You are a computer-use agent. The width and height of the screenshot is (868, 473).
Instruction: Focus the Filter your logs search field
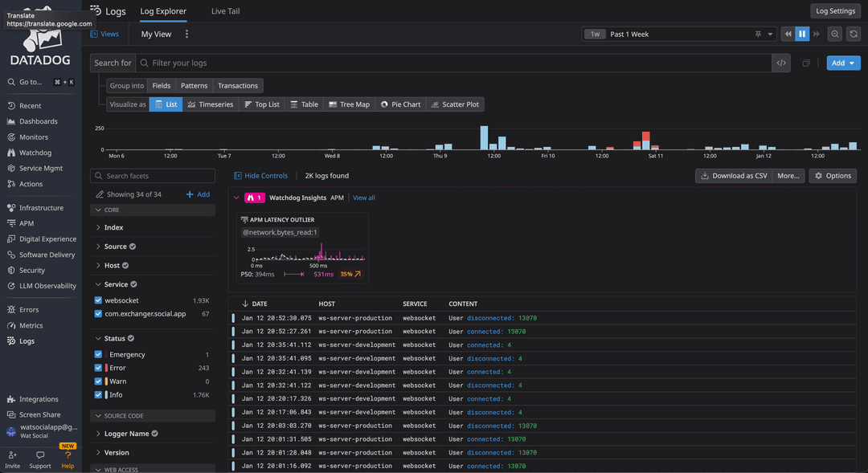click(x=454, y=63)
